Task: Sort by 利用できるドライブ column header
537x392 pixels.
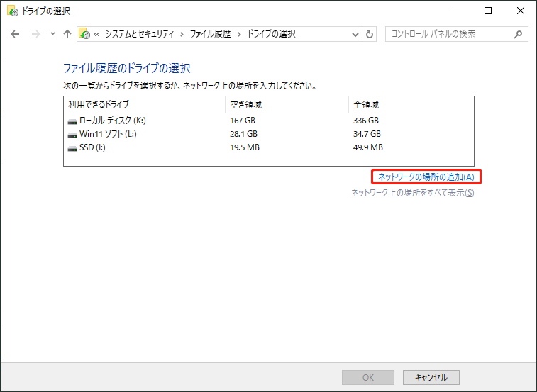Action: click(144, 104)
